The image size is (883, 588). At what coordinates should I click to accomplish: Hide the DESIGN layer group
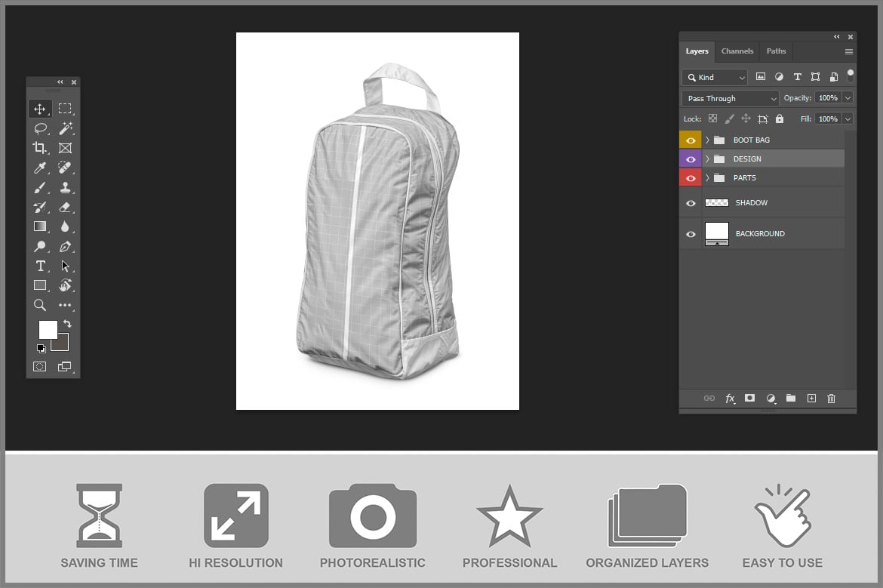691,159
